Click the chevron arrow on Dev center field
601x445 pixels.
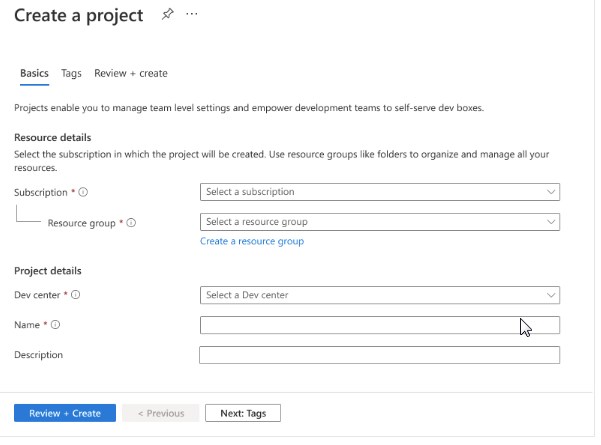[551, 295]
